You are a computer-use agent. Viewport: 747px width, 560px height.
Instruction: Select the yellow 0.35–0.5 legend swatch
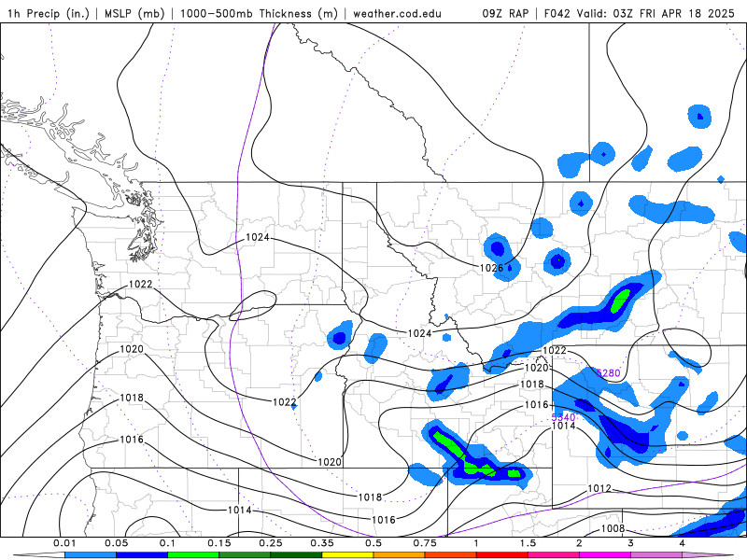(347, 555)
